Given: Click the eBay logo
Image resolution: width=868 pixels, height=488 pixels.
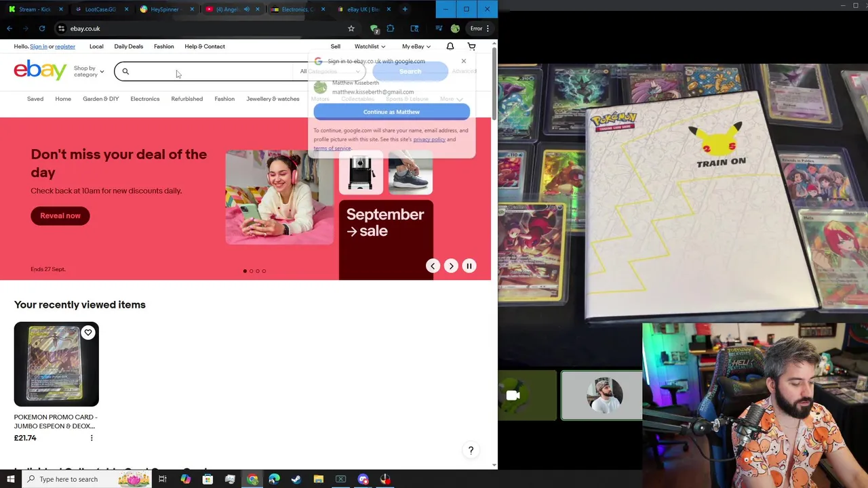Looking at the screenshot, I should coord(40,70).
